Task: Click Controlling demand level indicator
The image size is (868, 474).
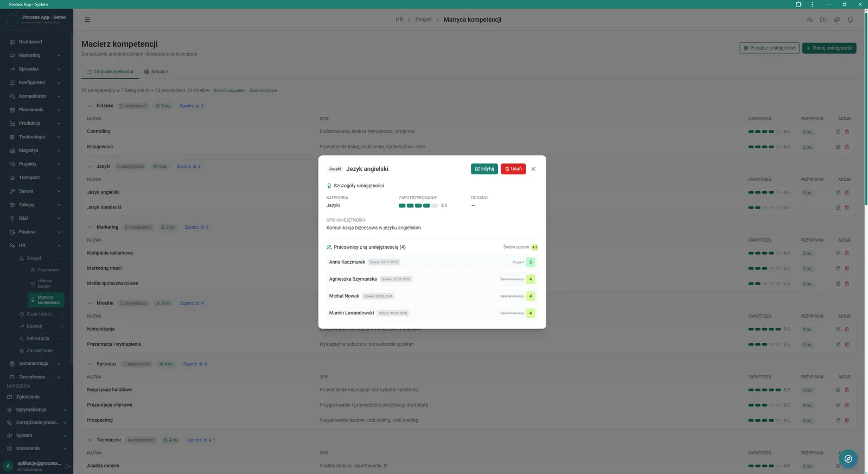Action: point(764,131)
